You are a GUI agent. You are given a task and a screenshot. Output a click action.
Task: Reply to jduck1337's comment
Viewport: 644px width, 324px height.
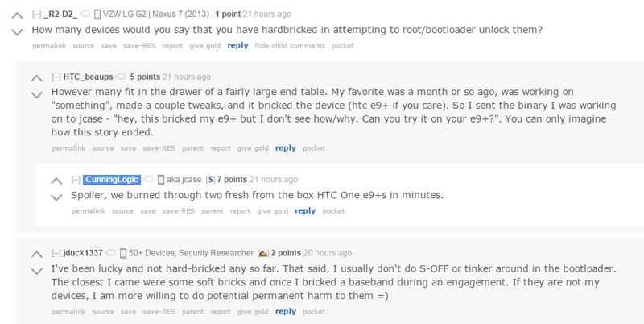click(x=286, y=311)
